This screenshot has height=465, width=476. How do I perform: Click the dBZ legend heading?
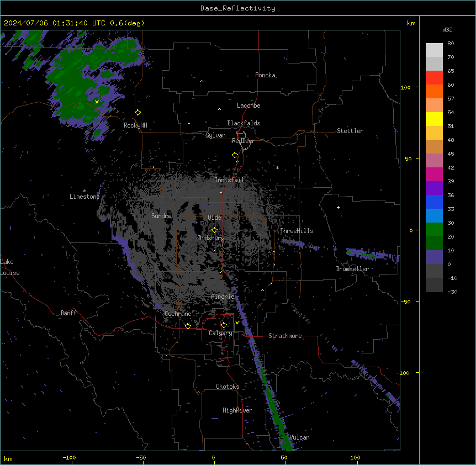(x=447, y=29)
